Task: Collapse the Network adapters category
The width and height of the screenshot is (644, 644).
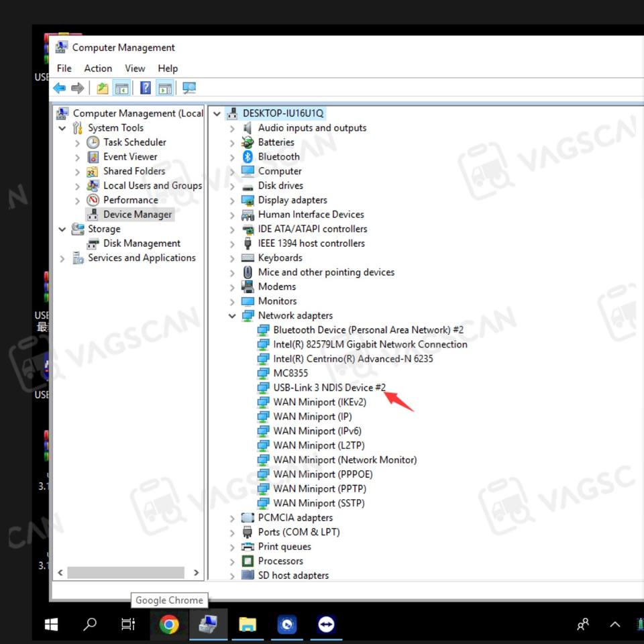Action: [x=233, y=316]
